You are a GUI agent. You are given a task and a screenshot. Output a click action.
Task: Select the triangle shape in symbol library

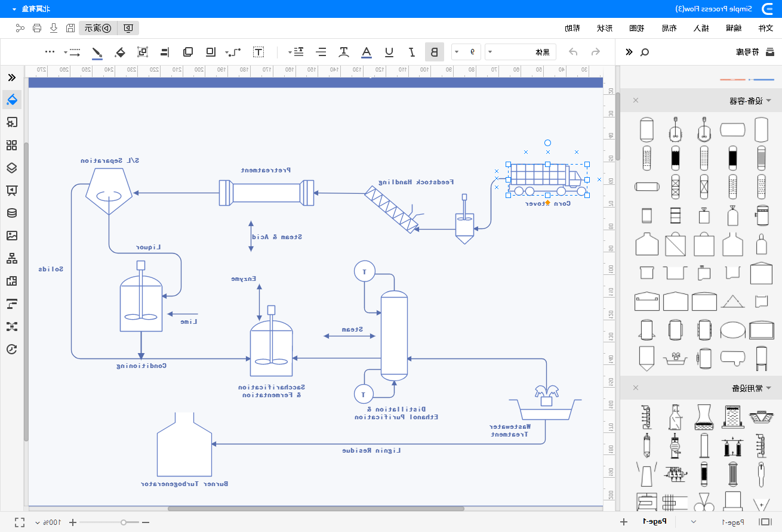coord(732,301)
